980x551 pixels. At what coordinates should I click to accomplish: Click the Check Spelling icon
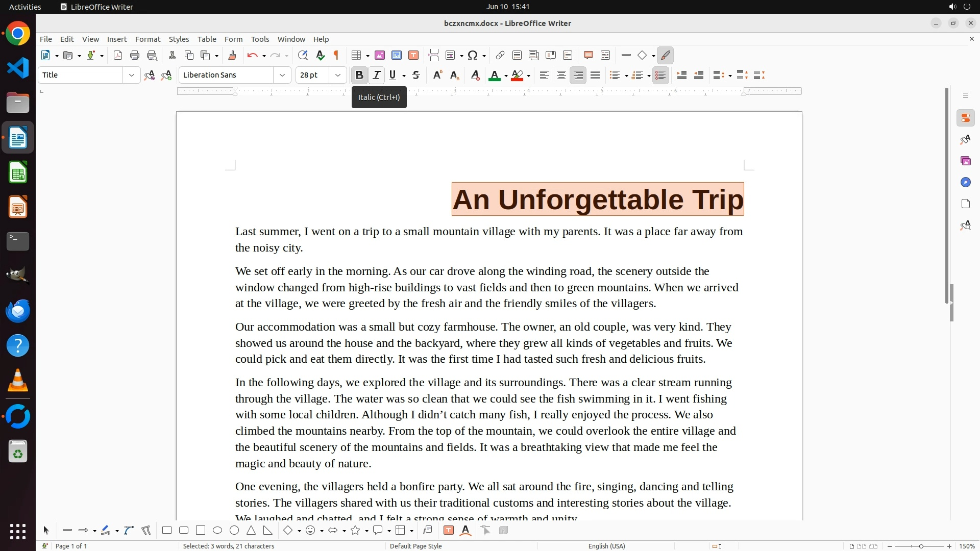(320, 56)
